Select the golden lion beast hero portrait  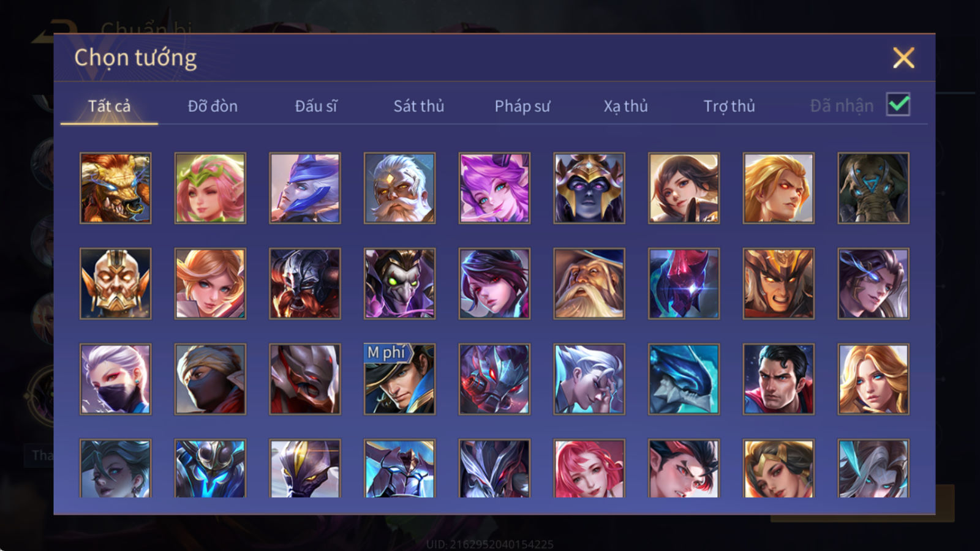pos(115,188)
